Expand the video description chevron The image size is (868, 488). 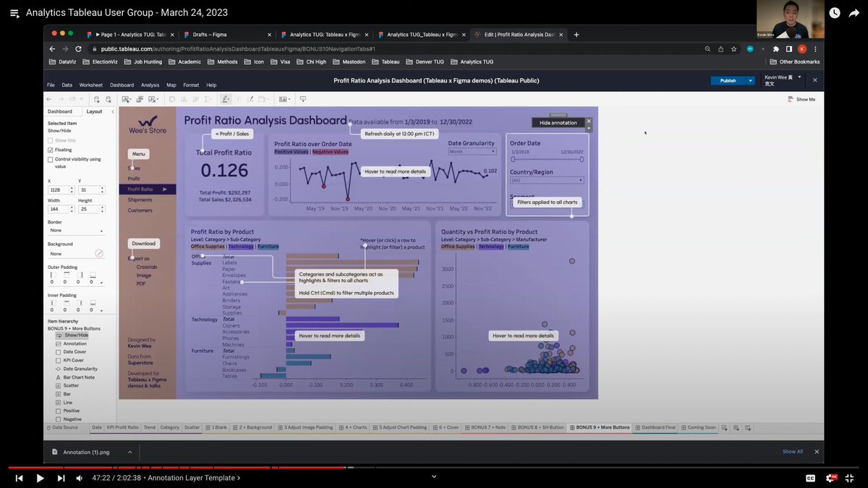coord(434,476)
